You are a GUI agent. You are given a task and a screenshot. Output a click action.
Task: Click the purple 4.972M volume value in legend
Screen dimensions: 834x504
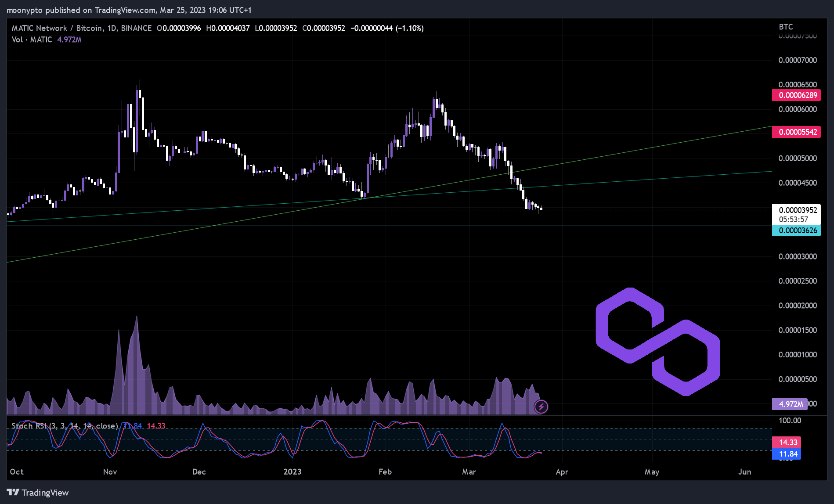point(69,40)
